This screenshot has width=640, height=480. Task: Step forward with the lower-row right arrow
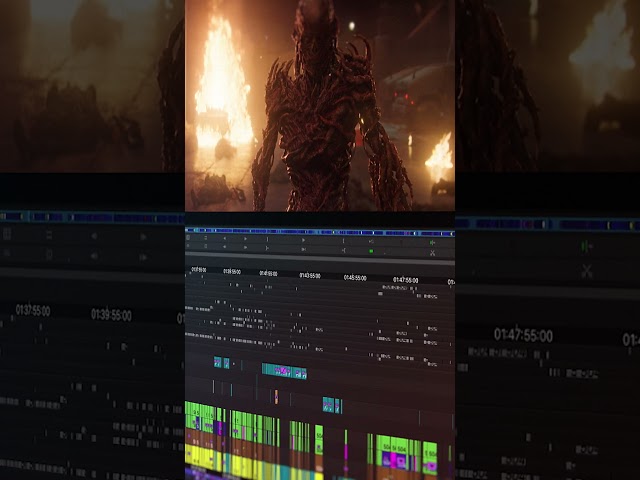pyautogui.click(x=245, y=247)
